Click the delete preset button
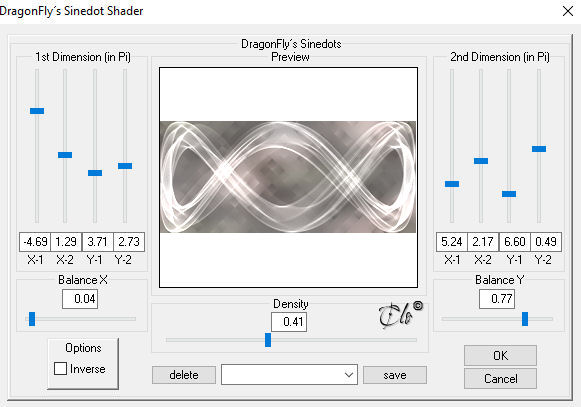Screen dimensions: 581x407 [x=184, y=375]
